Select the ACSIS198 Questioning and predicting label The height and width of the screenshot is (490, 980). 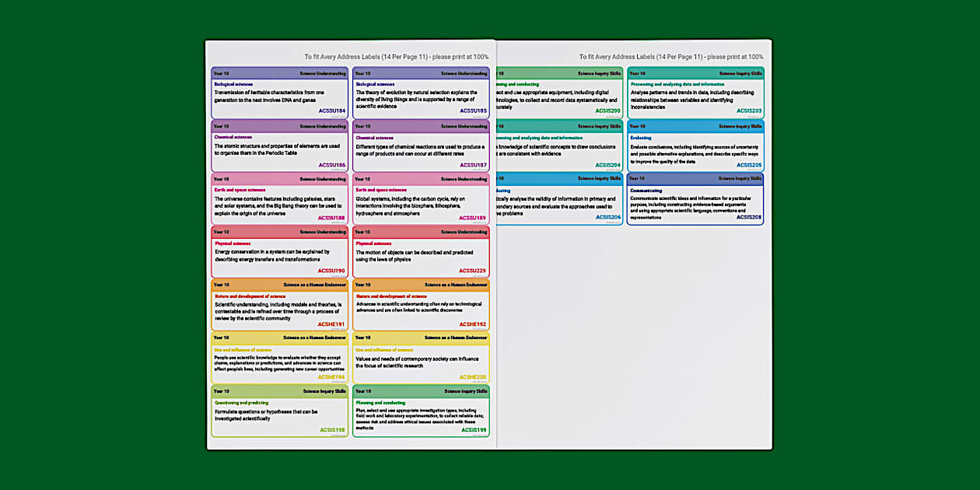280,412
